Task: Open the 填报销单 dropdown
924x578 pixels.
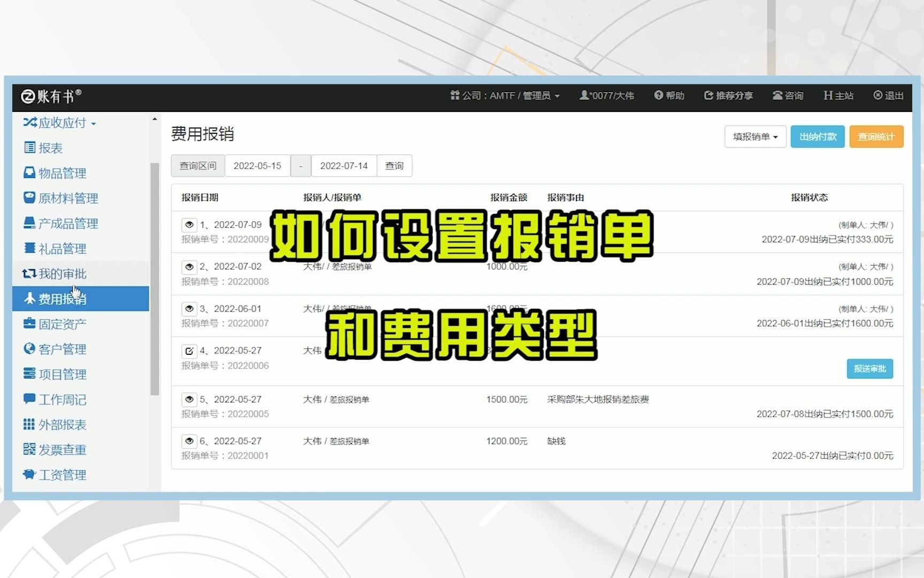Action: coord(755,136)
